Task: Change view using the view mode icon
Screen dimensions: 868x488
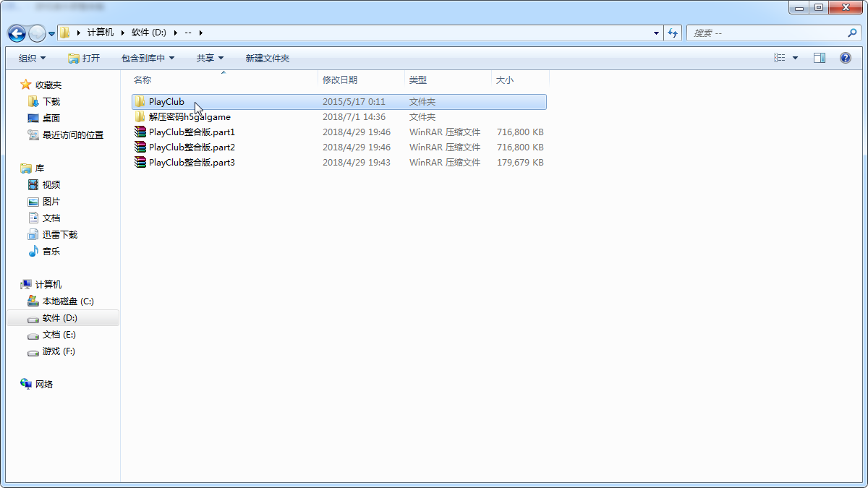Action: [x=780, y=58]
